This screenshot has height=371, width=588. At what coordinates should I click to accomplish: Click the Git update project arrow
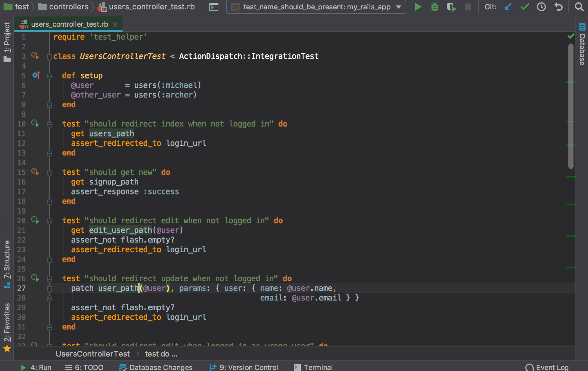pyautogui.click(x=508, y=7)
